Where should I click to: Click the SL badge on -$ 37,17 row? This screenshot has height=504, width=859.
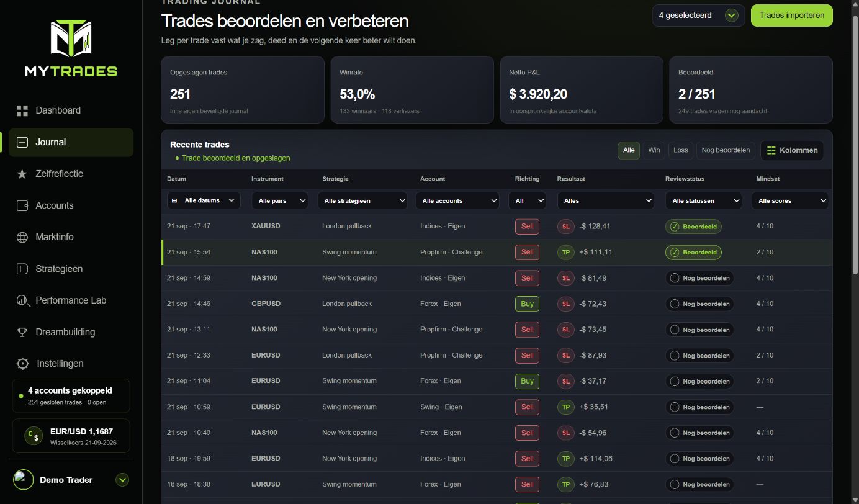[x=565, y=381]
